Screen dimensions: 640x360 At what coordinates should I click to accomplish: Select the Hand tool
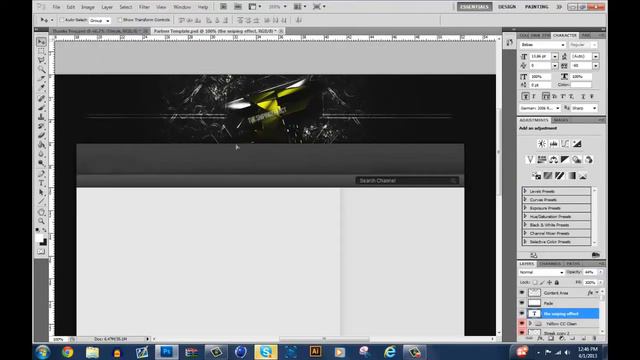[x=41, y=212]
